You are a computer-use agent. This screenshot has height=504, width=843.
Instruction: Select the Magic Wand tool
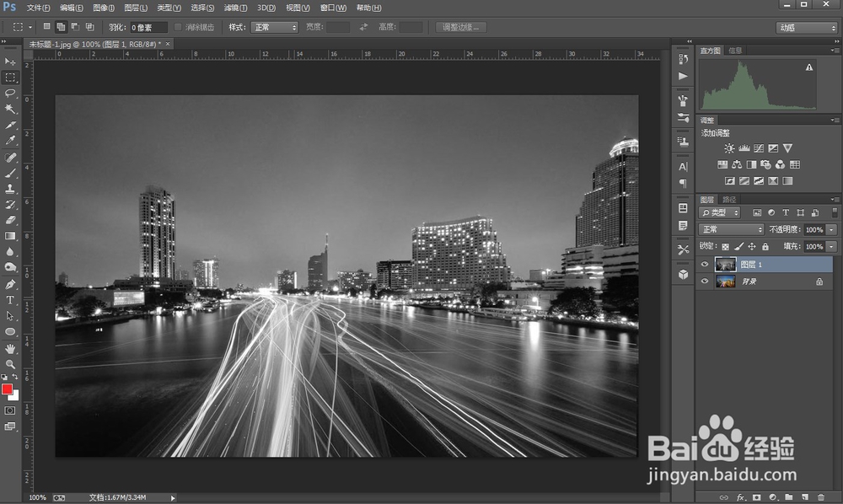click(9, 109)
